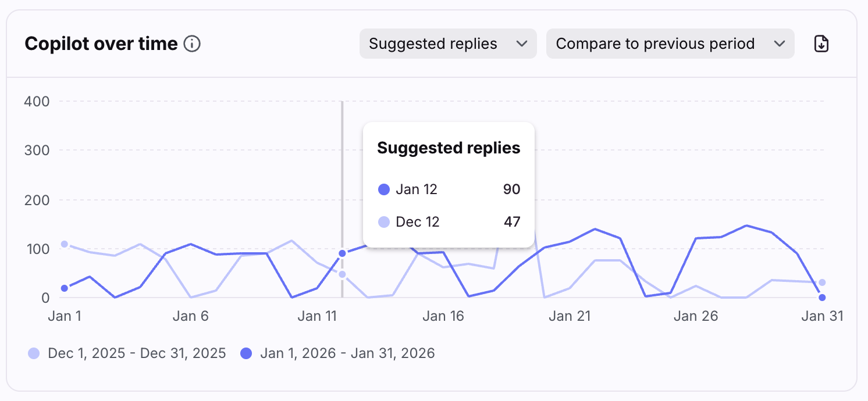The width and height of the screenshot is (868, 401).
Task: Click the light purple legend color dot
Action: [x=34, y=353]
